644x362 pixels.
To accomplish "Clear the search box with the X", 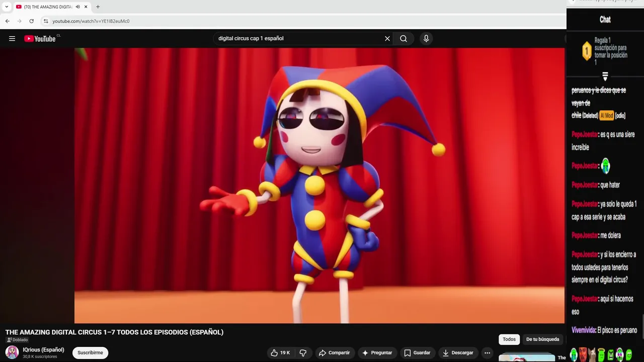I will [x=387, y=39].
